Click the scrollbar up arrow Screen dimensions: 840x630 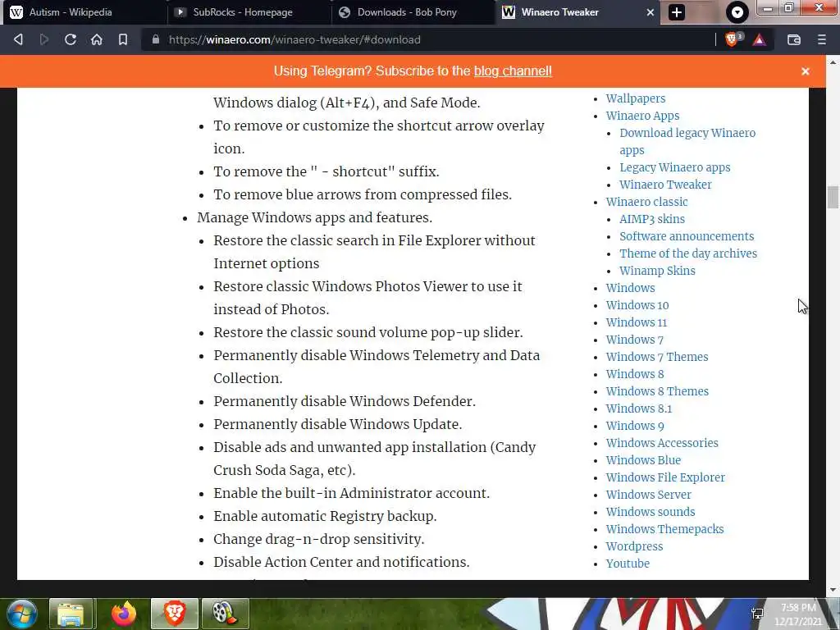coord(833,62)
